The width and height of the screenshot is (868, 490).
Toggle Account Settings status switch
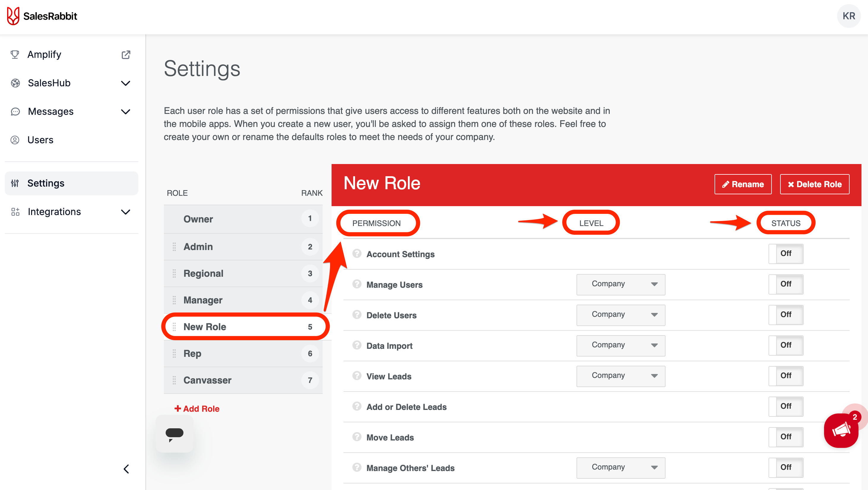coord(785,254)
